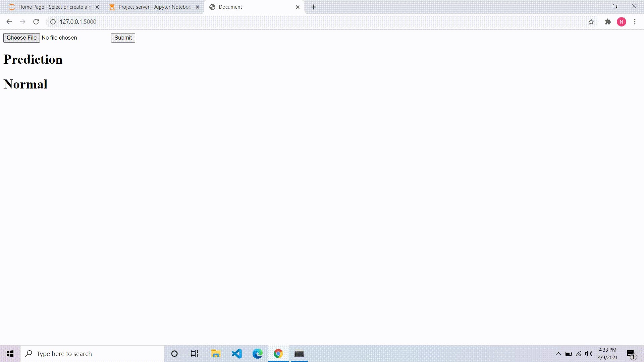Image resolution: width=644 pixels, height=362 pixels.
Task: Open a new browser tab
Action: (x=314, y=7)
